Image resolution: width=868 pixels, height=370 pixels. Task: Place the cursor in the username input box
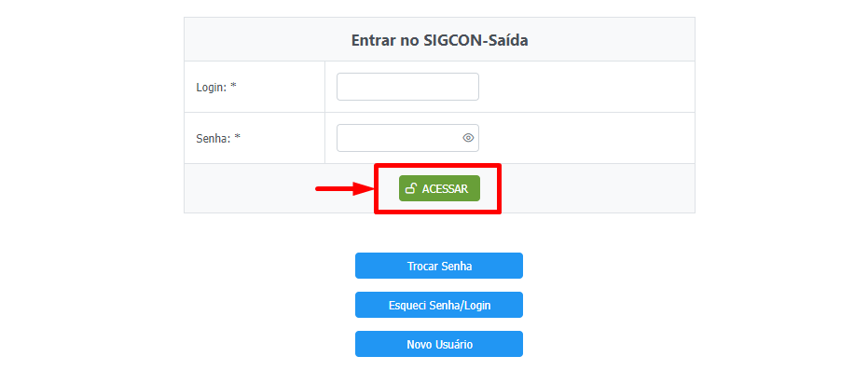(x=407, y=87)
